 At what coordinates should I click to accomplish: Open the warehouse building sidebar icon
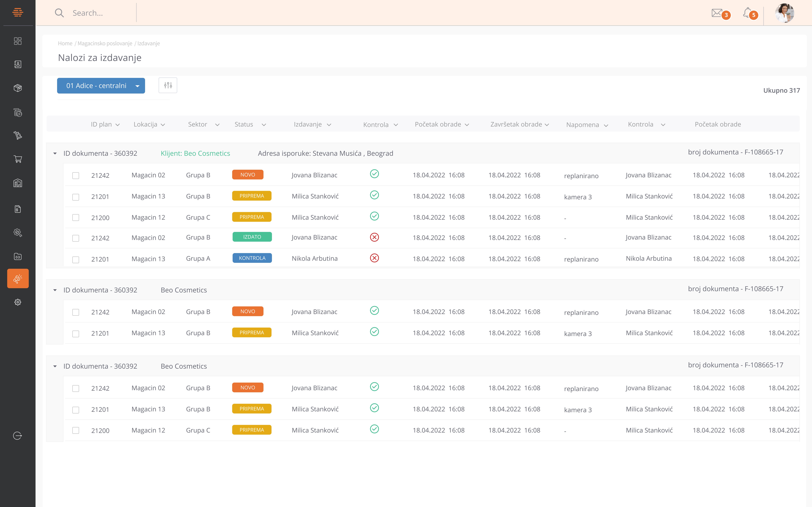[x=18, y=183]
